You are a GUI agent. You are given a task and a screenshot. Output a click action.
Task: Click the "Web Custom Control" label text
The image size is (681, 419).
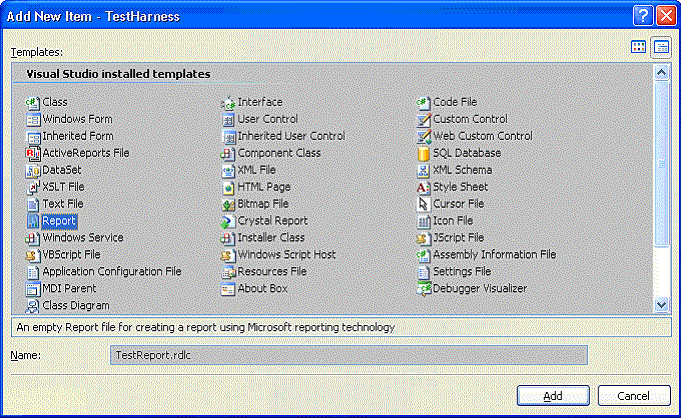tap(483, 136)
